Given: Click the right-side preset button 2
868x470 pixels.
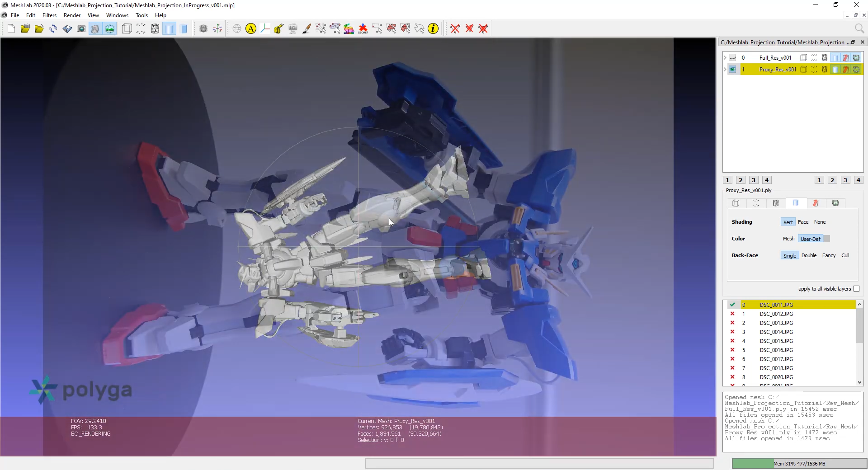Looking at the screenshot, I should click(832, 180).
